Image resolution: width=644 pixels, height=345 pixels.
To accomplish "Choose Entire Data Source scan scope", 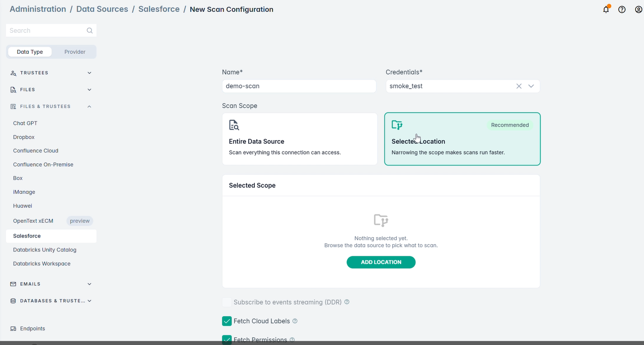I will (x=300, y=139).
